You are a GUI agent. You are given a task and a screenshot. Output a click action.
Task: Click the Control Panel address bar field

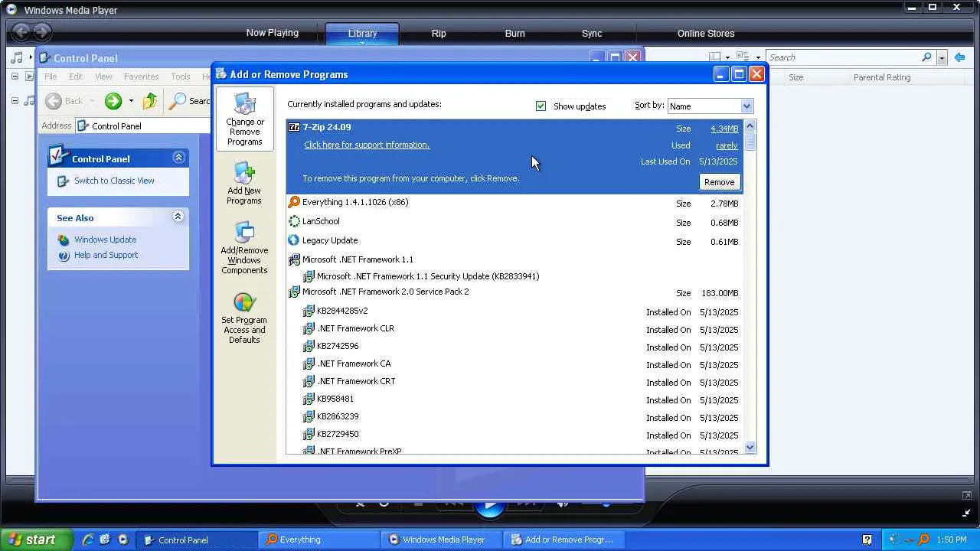pos(143,126)
